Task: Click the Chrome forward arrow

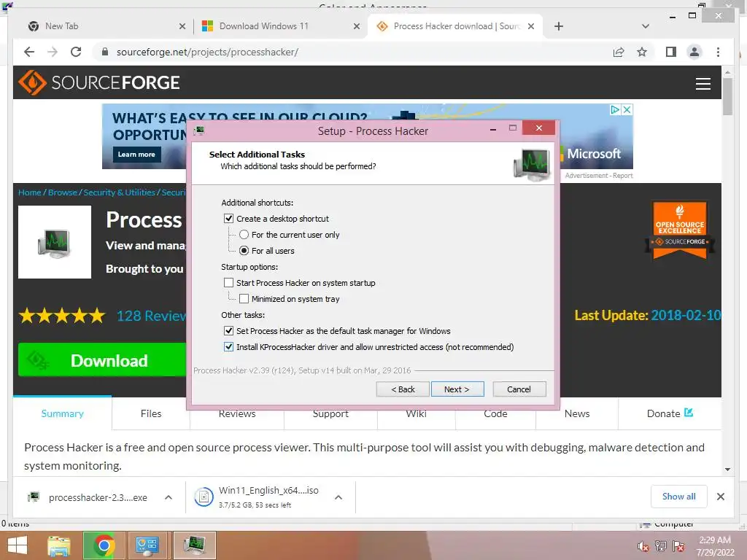Action: click(53, 52)
